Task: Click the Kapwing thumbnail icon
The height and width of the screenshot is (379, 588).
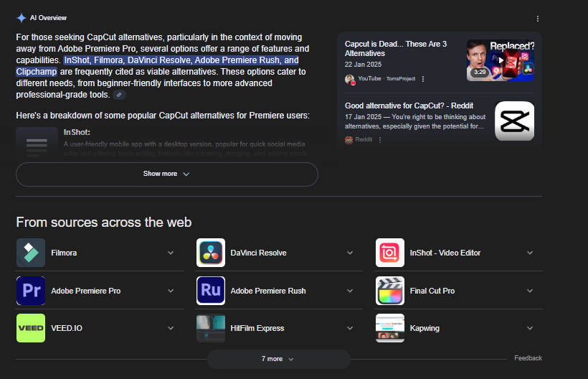Action: (x=390, y=328)
